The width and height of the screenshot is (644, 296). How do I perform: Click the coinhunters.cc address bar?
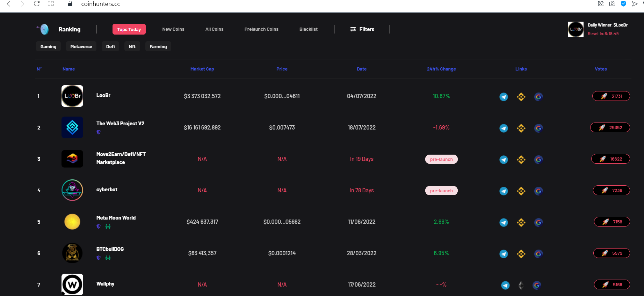[x=101, y=4]
